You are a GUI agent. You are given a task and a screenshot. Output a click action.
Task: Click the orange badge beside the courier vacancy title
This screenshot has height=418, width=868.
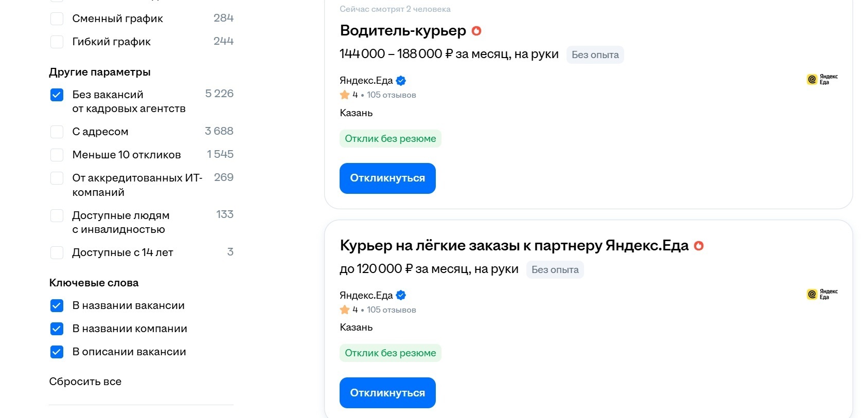(x=699, y=246)
